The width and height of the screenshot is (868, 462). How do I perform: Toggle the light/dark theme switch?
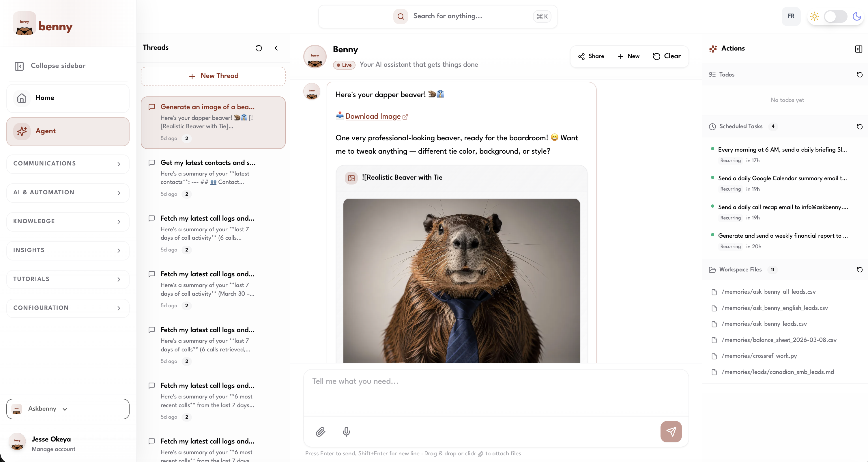(835, 16)
